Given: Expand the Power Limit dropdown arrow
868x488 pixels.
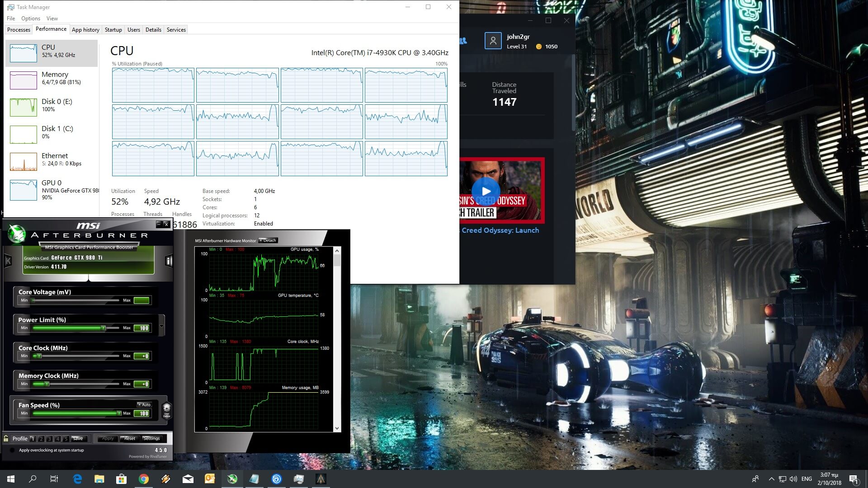Looking at the screenshot, I should click(161, 325).
